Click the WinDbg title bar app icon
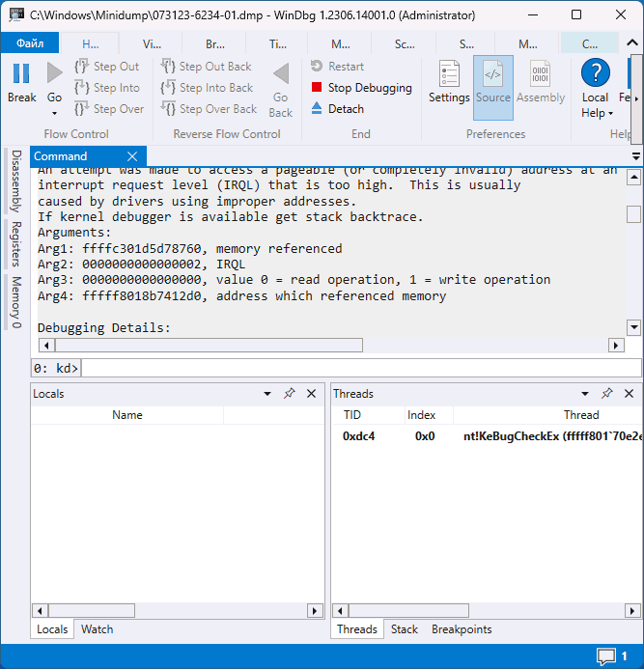This screenshot has width=644, height=669. point(16,14)
